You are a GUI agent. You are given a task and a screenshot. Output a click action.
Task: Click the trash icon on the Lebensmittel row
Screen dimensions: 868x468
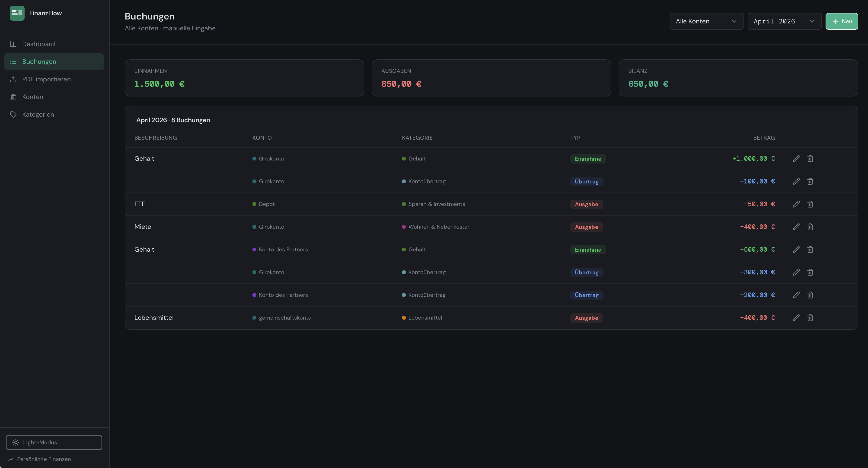click(810, 318)
